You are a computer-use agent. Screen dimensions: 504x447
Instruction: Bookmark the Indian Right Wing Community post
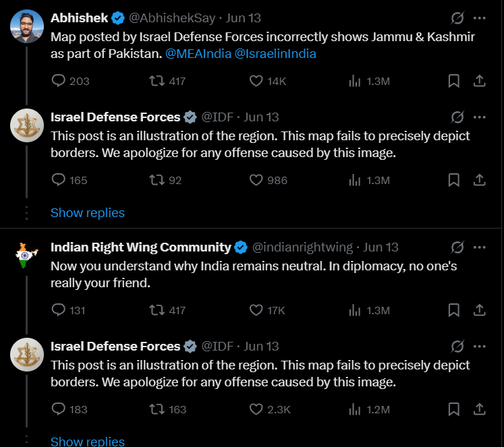click(x=454, y=310)
